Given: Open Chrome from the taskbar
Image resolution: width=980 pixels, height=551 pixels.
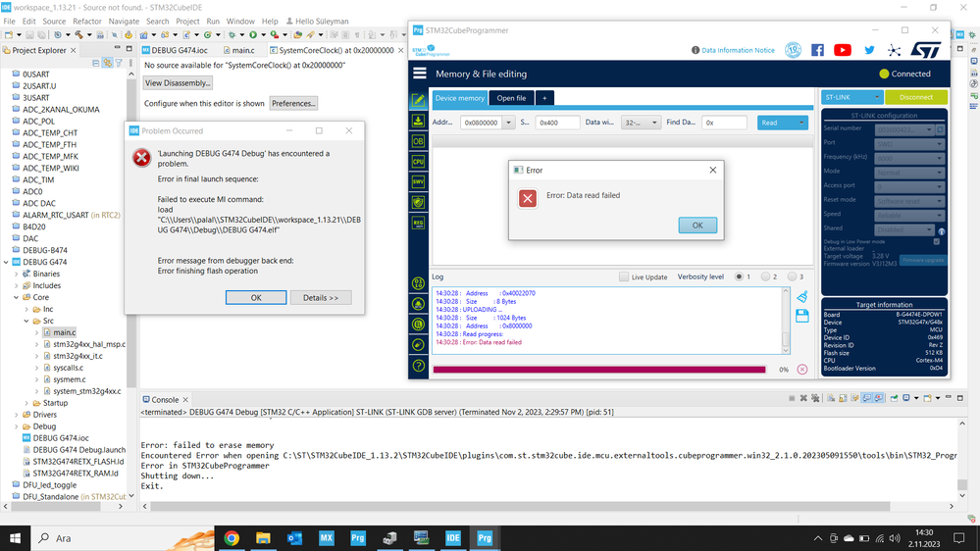Looking at the screenshot, I should pos(232,538).
